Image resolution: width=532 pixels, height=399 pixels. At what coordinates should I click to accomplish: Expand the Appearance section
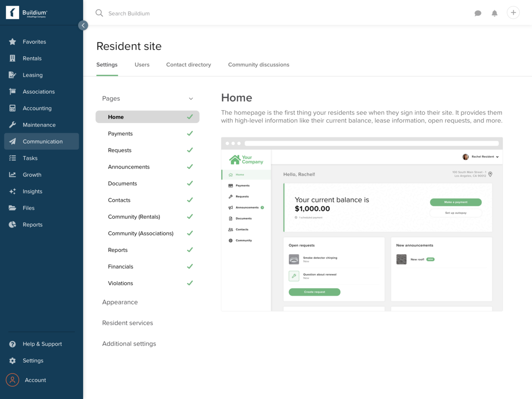(x=120, y=302)
